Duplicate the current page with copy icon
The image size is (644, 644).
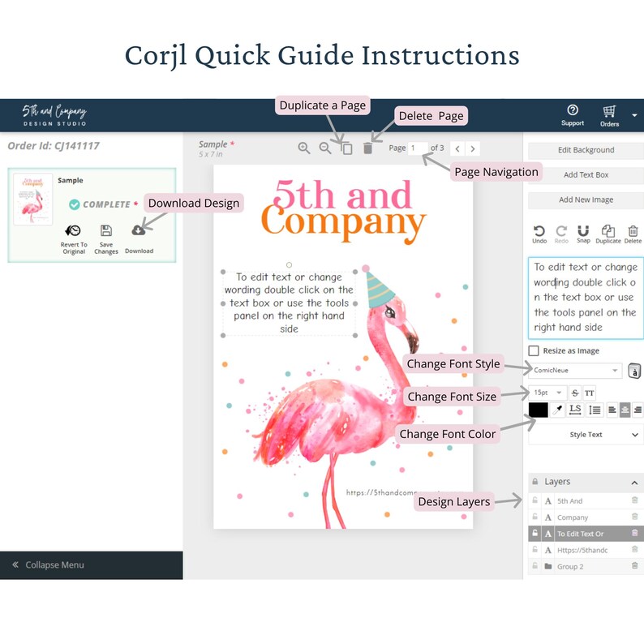pyautogui.click(x=347, y=148)
